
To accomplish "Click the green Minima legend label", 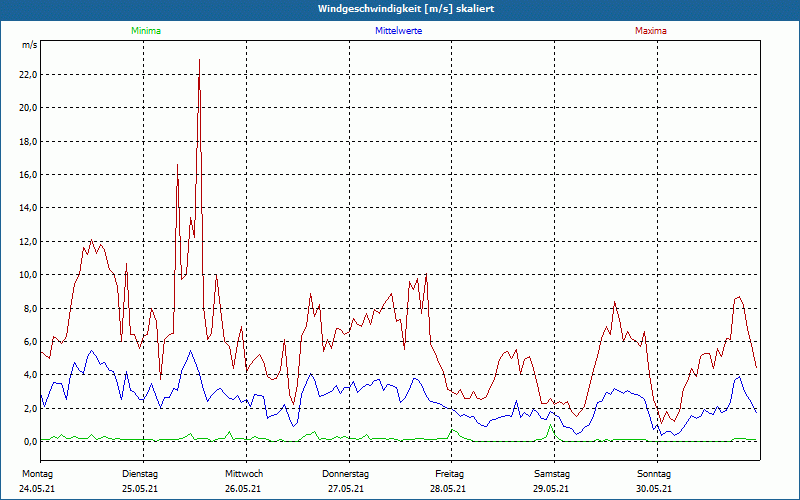I will click(x=146, y=31).
